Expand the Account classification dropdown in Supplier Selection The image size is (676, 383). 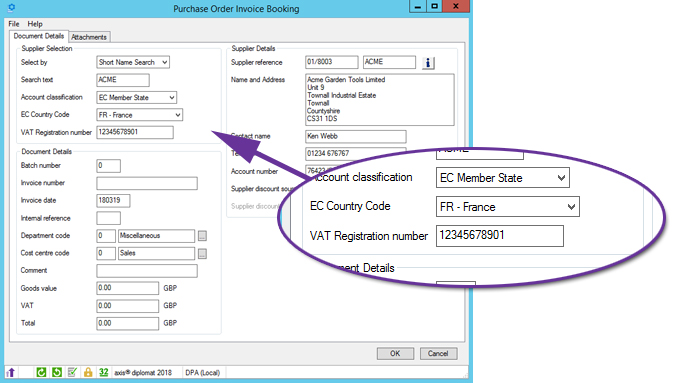[137, 97]
